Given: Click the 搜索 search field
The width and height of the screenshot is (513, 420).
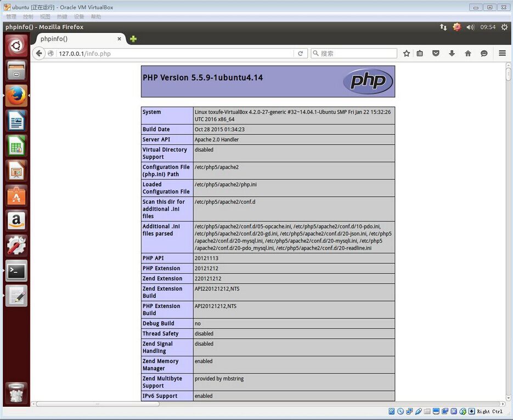Looking at the screenshot, I should point(354,53).
